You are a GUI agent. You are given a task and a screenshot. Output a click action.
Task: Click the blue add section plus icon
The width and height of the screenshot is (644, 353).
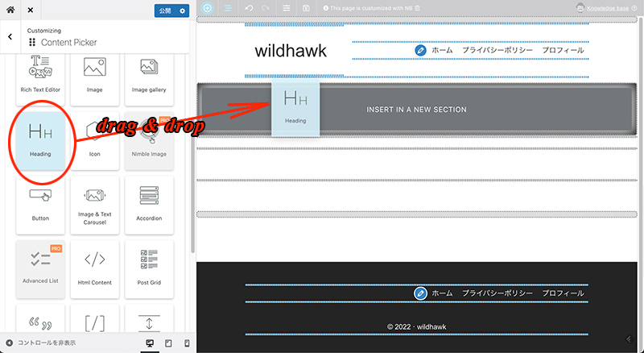click(x=208, y=8)
